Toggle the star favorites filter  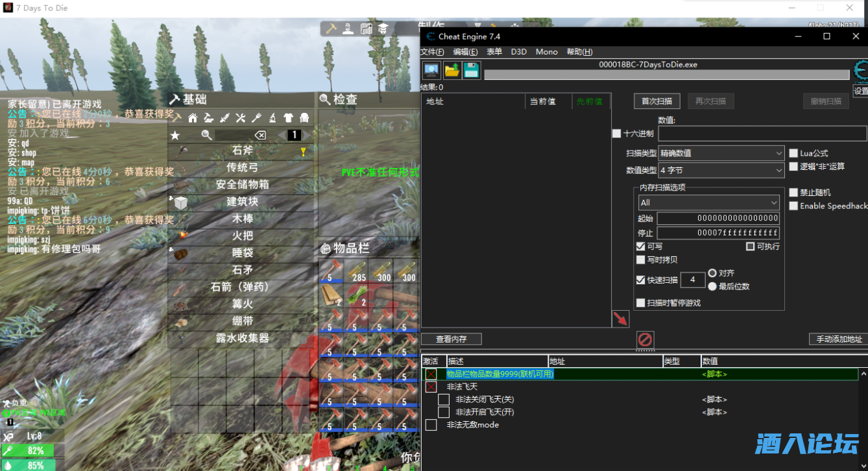click(x=175, y=135)
